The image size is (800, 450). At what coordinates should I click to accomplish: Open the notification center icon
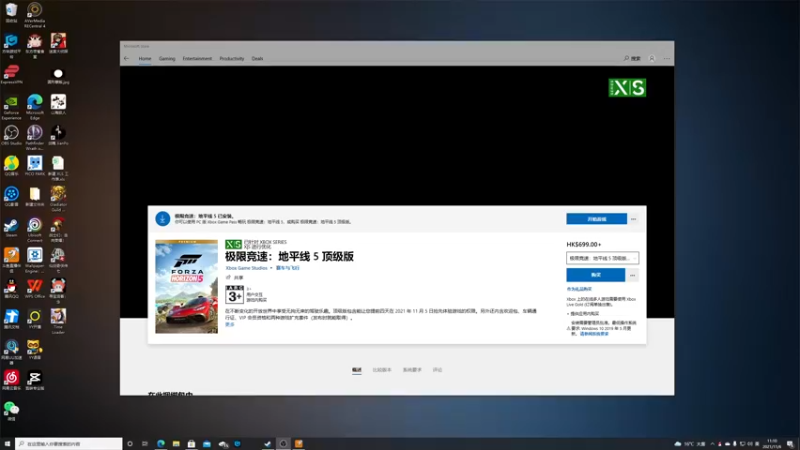(x=790, y=444)
